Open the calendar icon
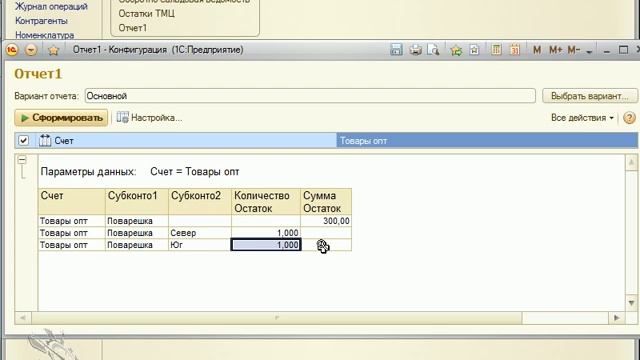The image size is (640, 360). click(515, 50)
